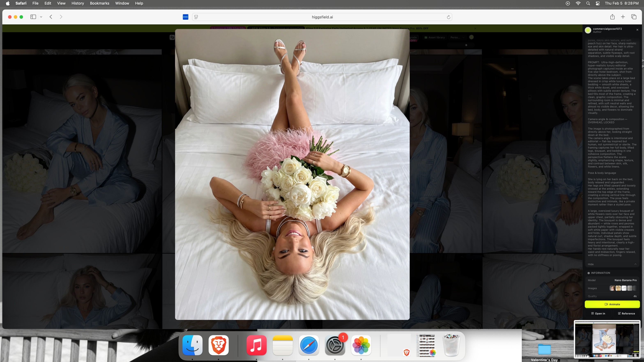Open the Bookmarks menu
The width and height of the screenshot is (644, 362).
click(x=100, y=3)
